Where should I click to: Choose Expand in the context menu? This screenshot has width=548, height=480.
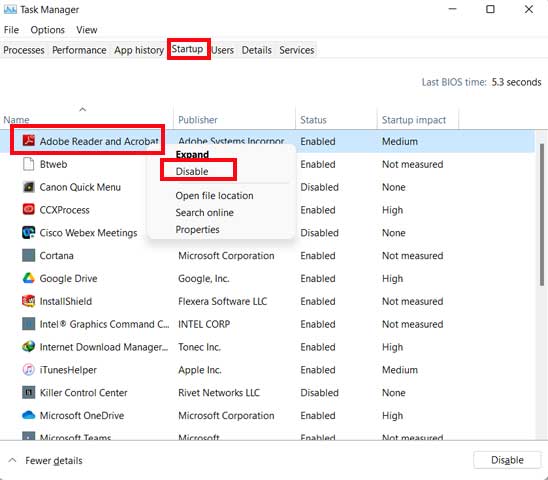(x=192, y=155)
